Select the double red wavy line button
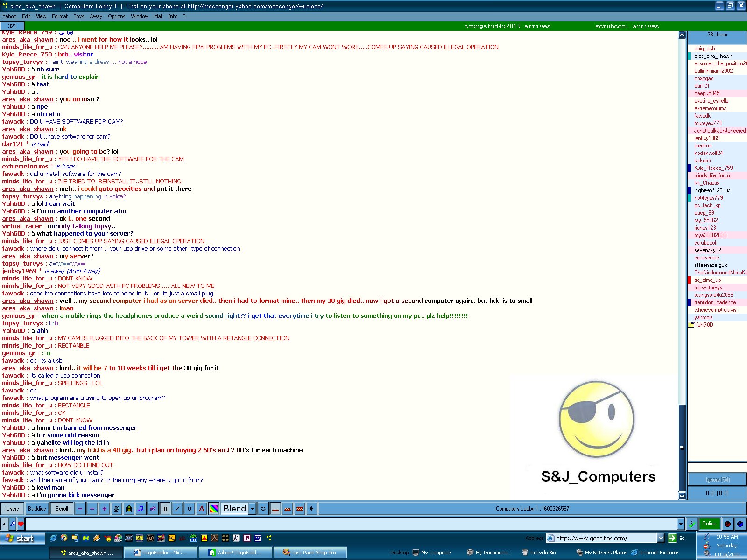The height and width of the screenshot is (560, 747). (288, 509)
